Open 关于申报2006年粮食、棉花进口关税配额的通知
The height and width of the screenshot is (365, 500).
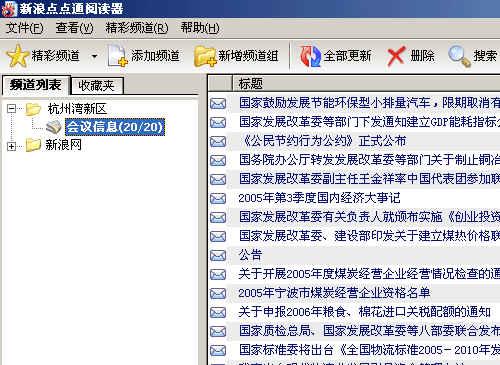coord(365,312)
